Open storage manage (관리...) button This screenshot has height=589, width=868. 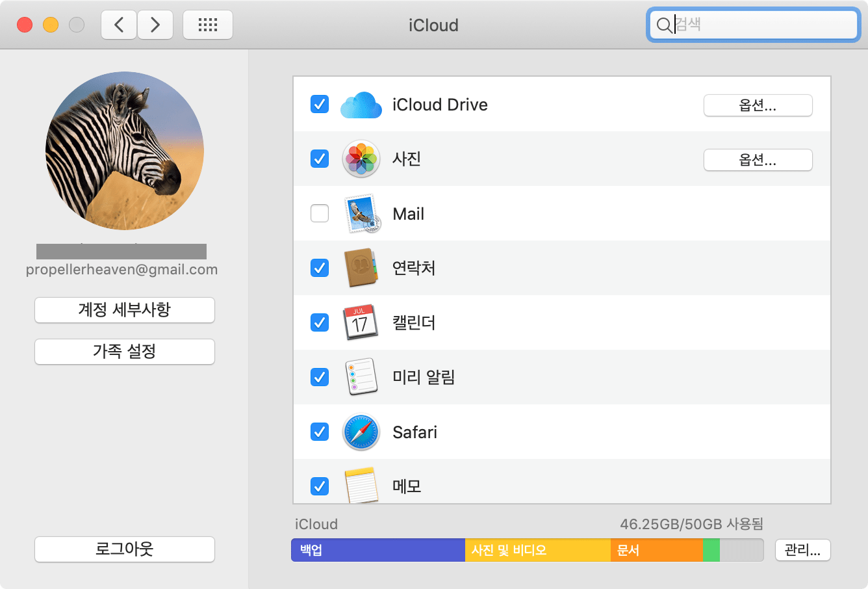802,550
